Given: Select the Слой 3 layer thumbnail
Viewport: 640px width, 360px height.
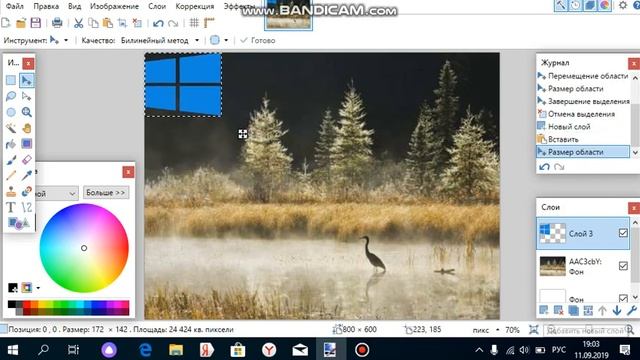Looking at the screenshot, I should [552, 233].
